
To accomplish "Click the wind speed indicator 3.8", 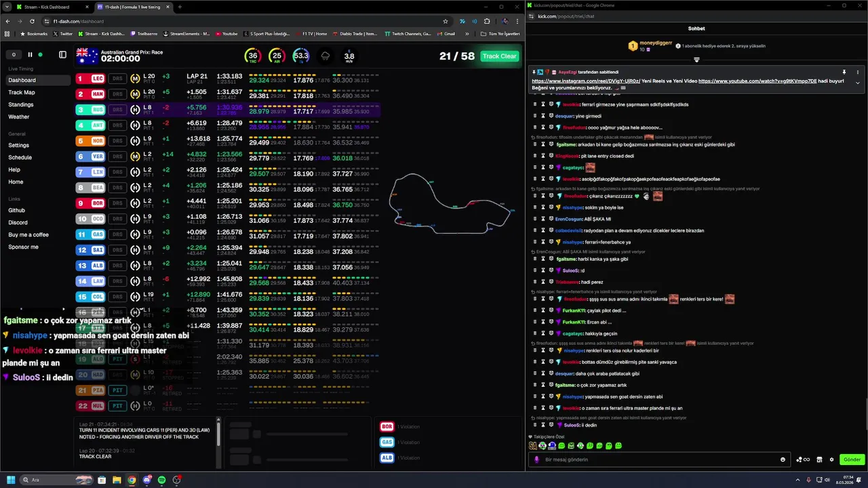I will coord(349,56).
